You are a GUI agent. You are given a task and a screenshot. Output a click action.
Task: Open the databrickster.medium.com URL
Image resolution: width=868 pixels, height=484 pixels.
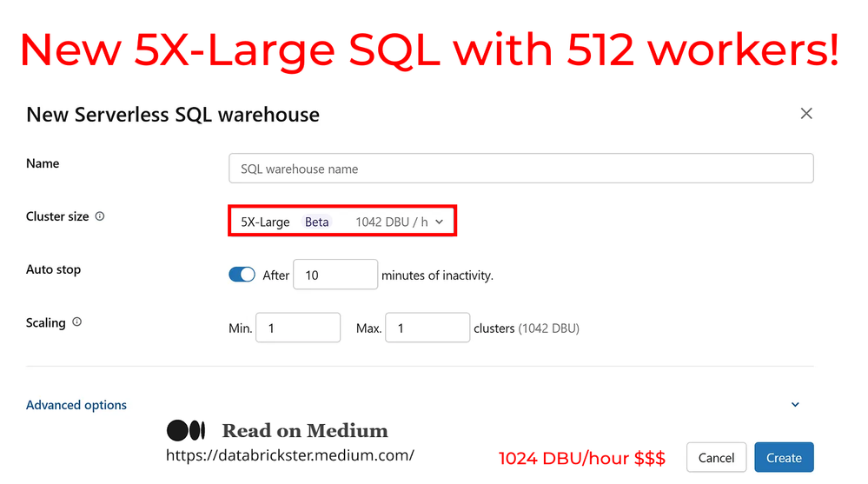[289, 454]
